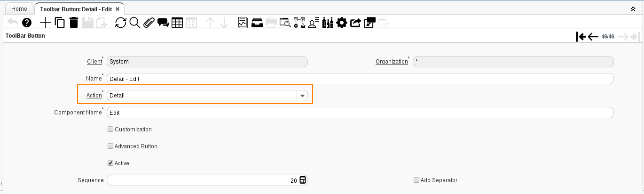
Task: Uncheck the Active checkbox
Action: click(x=110, y=163)
